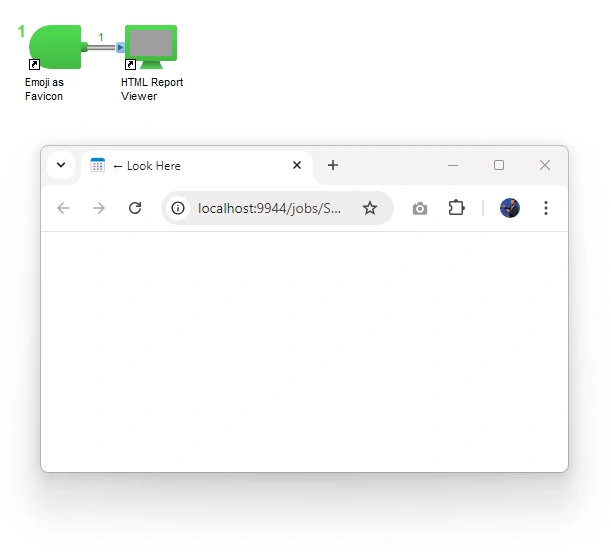Close the Look Here tab
611x552 pixels.
[297, 165]
